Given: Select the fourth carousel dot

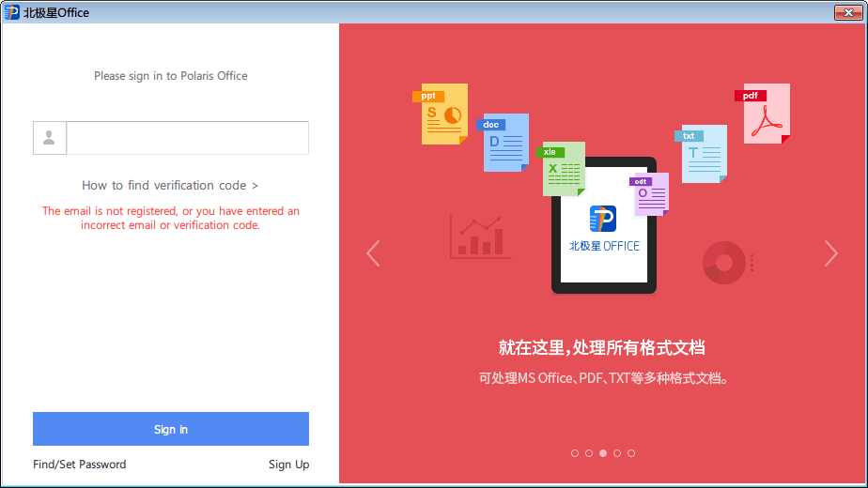Looking at the screenshot, I should pos(617,453).
